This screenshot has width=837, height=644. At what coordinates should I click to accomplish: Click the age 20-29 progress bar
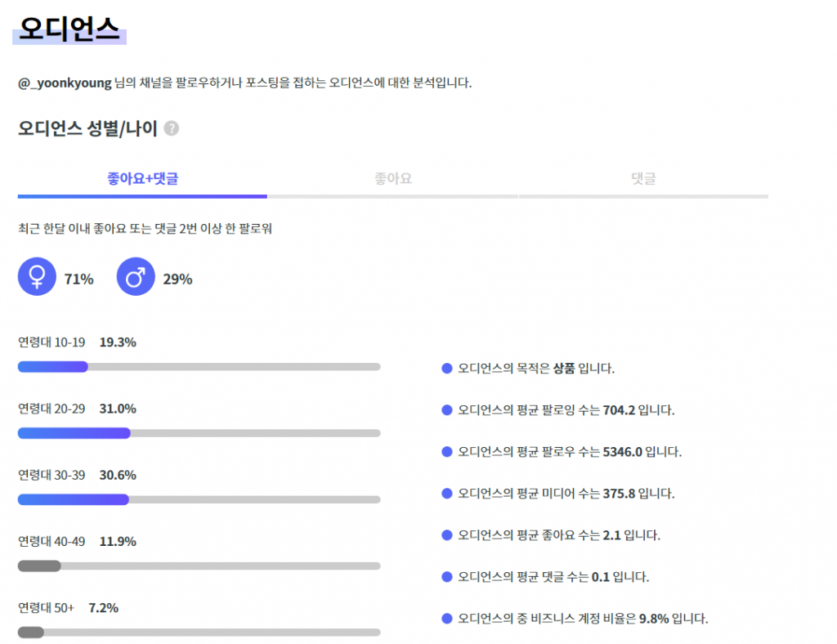(199, 433)
